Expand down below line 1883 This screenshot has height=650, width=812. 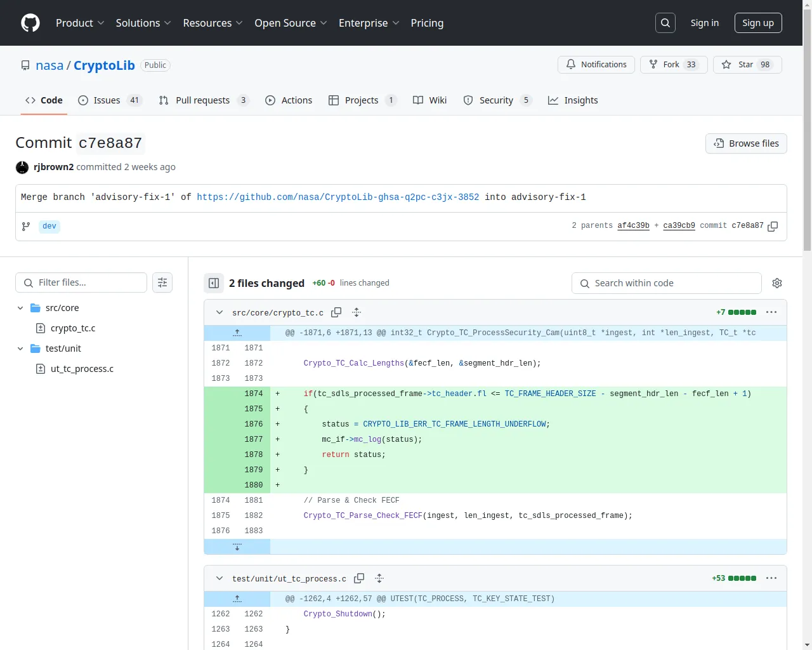tap(237, 547)
